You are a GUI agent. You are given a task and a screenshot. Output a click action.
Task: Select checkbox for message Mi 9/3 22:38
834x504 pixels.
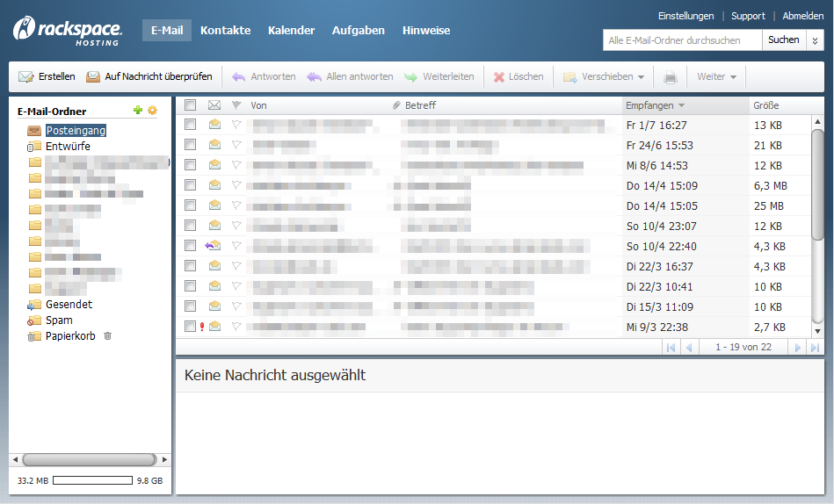tap(190, 327)
